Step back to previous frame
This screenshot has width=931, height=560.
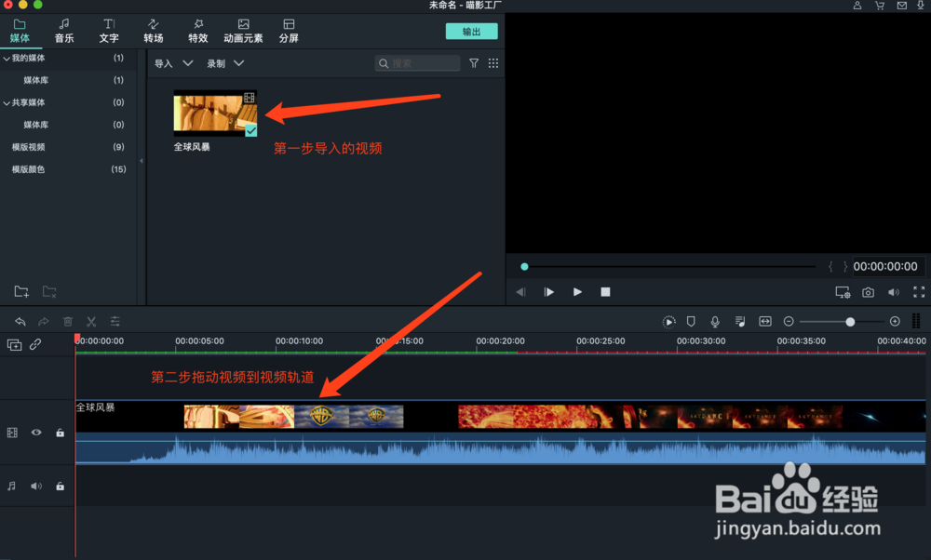click(520, 292)
